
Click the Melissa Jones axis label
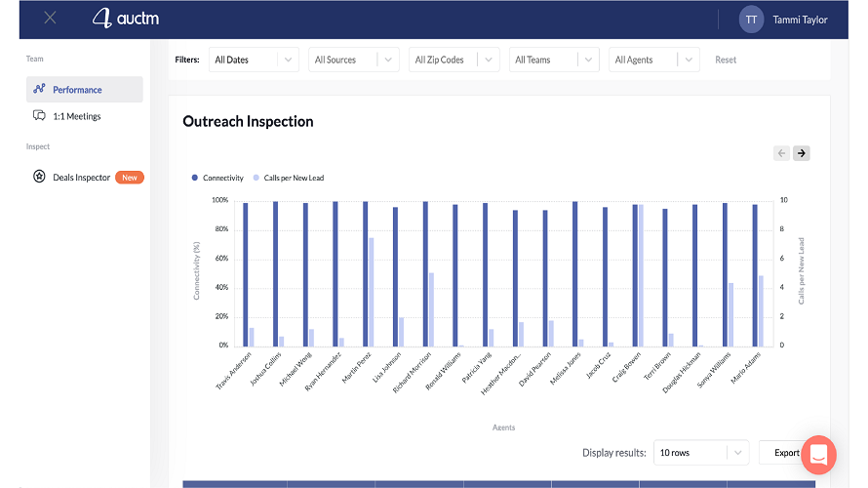(x=566, y=368)
